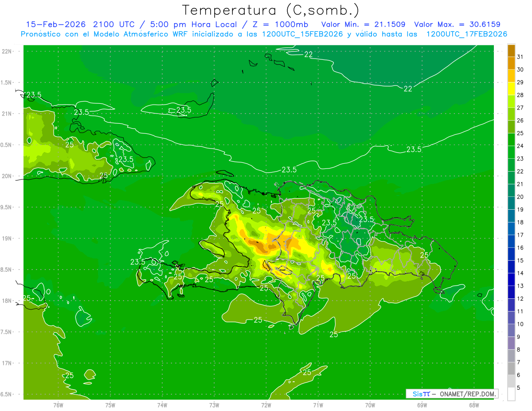Viewport: 532px width, 411px height.
Task: Click the "10" color scale label
Action: (x=520, y=324)
